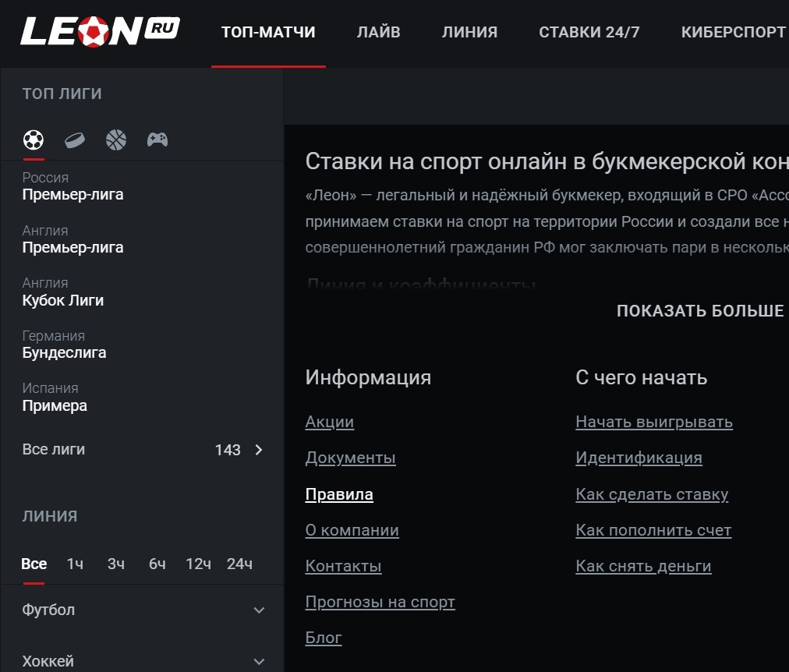Open the СТАВКИ 24/7 tab
This screenshot has height=672, width=789.
click(x=589, y=32)
